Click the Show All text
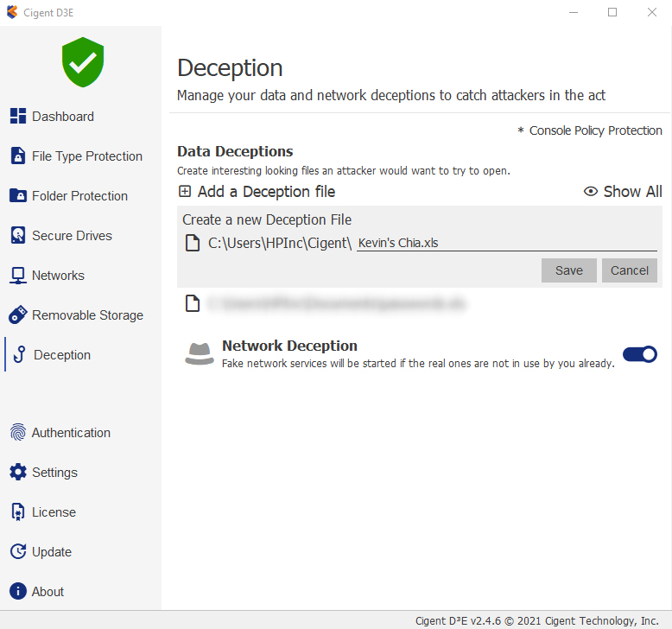Screen dimensions: 672x629 632,192
